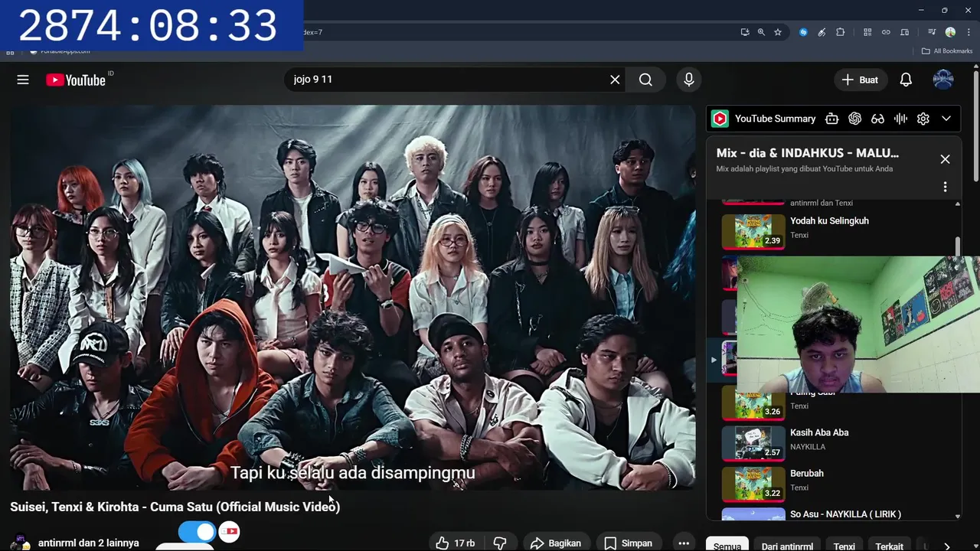The image size is (980, 551).
Task: Like the video (17 rb)
Action: (456, 543)
